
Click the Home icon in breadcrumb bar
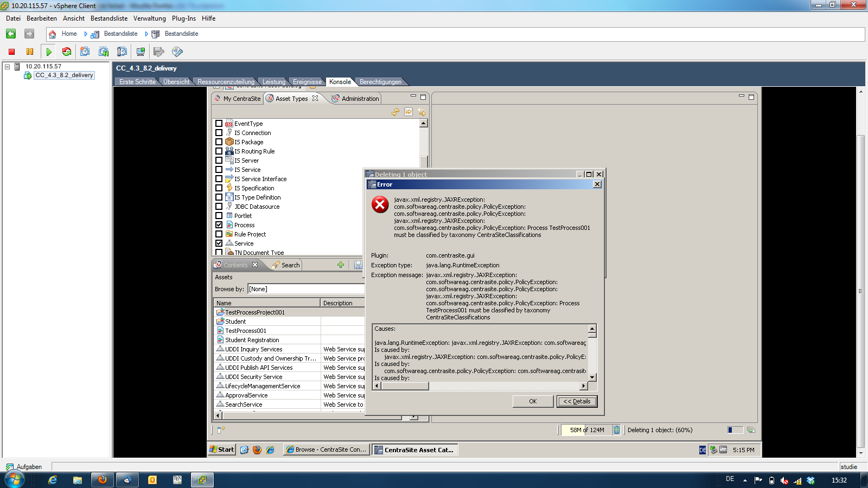coord(53,34)
